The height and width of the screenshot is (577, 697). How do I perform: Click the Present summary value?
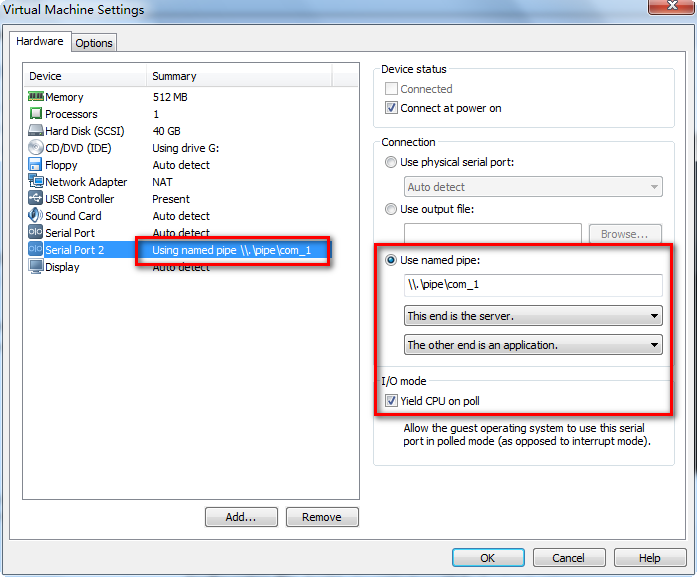pyautogui.click(x=171, y=199)
